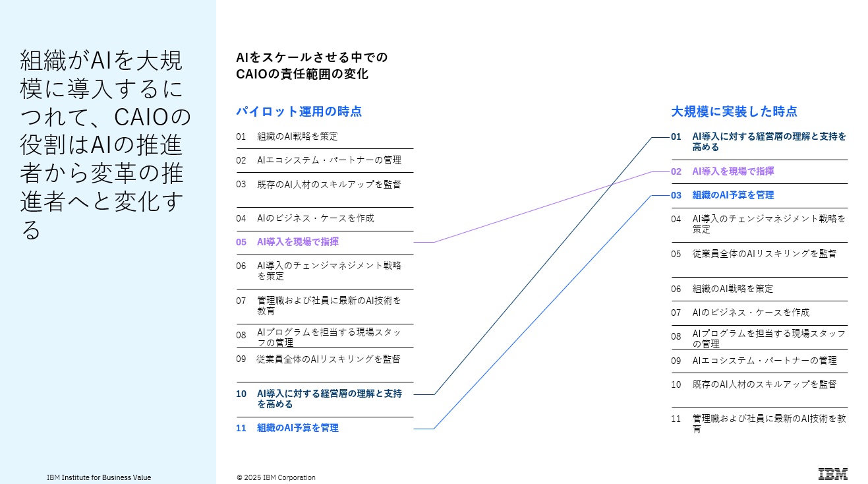Click pilot item 10 AI導入に対する経営層の理解と支持
The width and height of the screenshot is (868, 484).
[x=328, y=399]
